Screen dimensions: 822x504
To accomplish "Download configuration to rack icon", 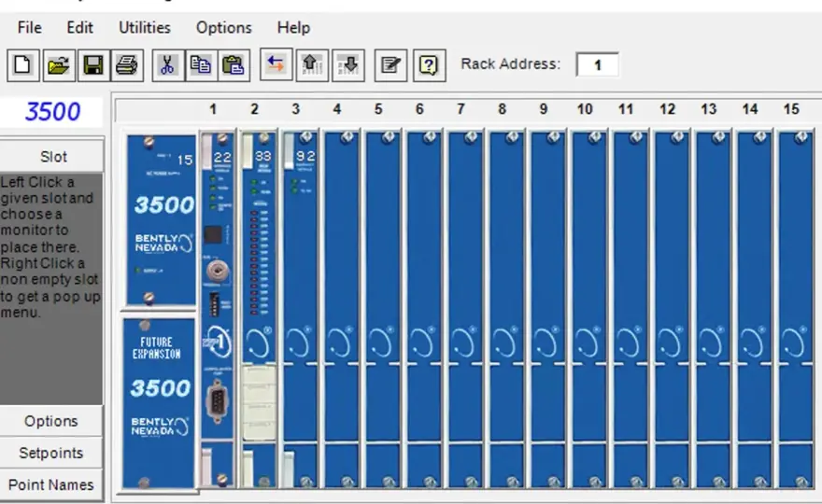I will click(348, 65).
